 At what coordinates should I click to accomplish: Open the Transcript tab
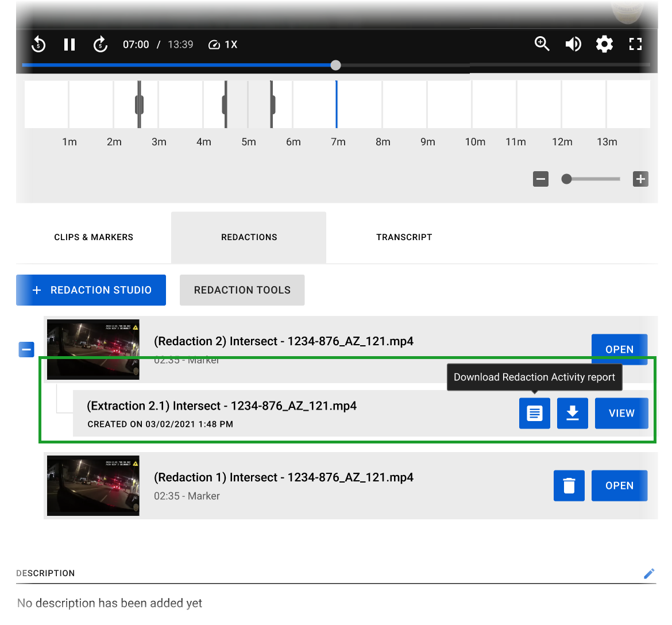point(404,237)
